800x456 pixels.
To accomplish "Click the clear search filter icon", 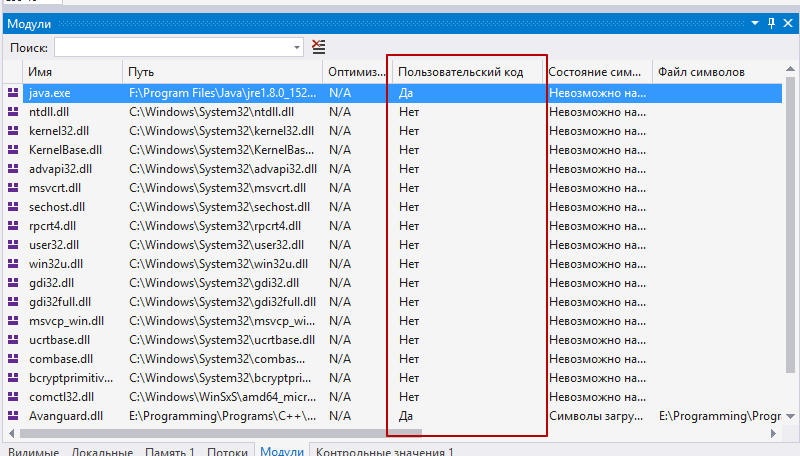I will (x=318, y=47).
